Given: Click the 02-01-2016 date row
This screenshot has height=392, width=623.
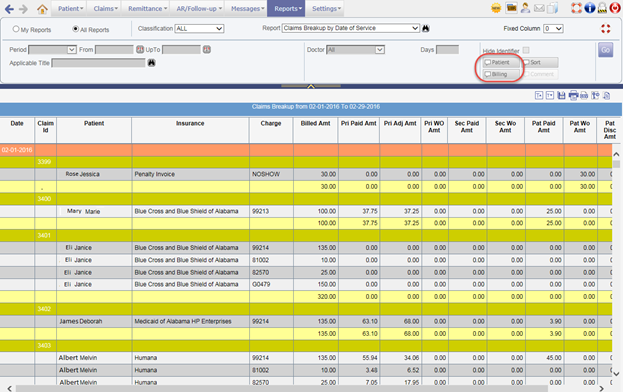Looking at the screenshot, I should [x=306, y=150].
